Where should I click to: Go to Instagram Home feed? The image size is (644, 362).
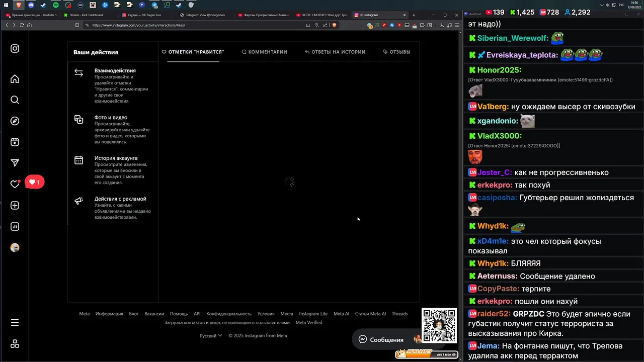[x=15, y=79]
